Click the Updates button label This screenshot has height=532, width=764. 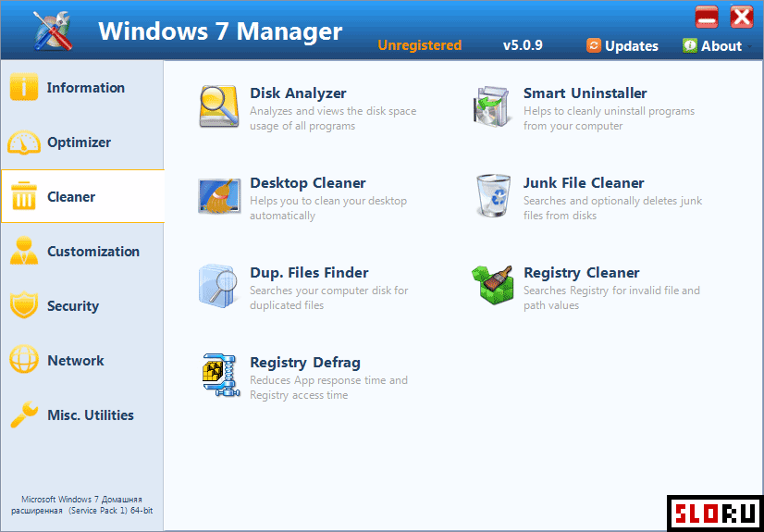[x=632, y=46]
